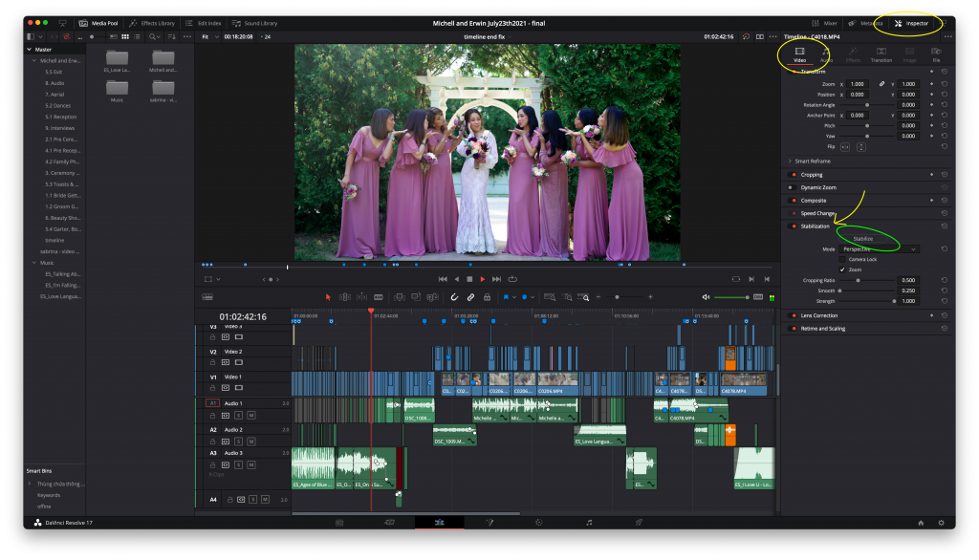Toggle Loop playback icon
Viewport: 979px width, 560px height.
click(x=512, y=278)
